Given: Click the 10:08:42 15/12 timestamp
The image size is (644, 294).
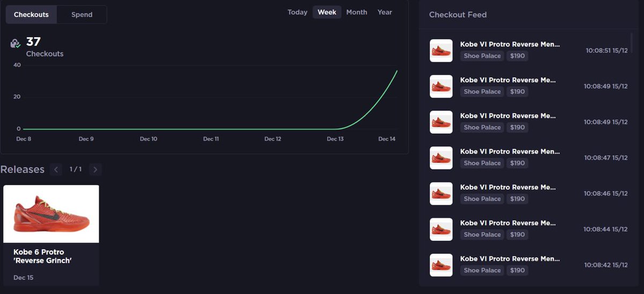Looking at the screenshot, I should pos(606,265).
